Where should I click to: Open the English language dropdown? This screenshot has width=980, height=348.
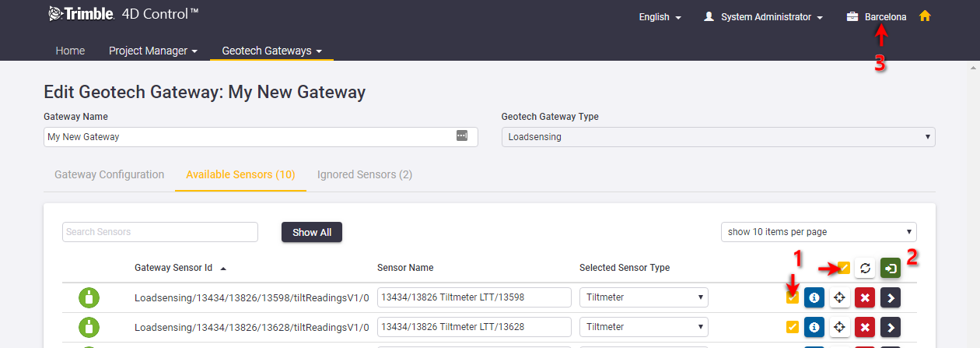click(660, 17)
